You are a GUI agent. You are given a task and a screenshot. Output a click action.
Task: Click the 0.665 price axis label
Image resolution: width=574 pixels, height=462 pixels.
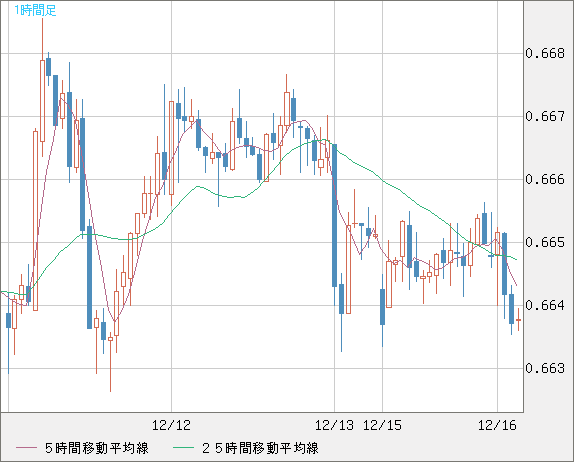[545, 242]
